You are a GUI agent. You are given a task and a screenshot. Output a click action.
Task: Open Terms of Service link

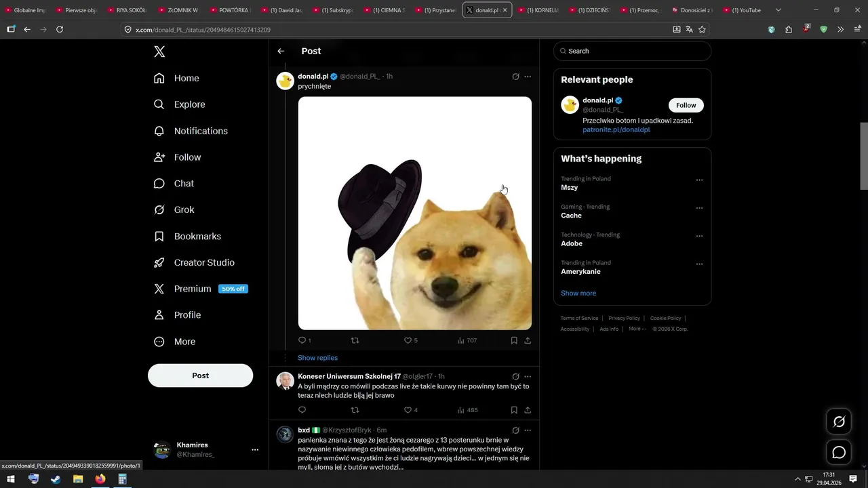579,318
